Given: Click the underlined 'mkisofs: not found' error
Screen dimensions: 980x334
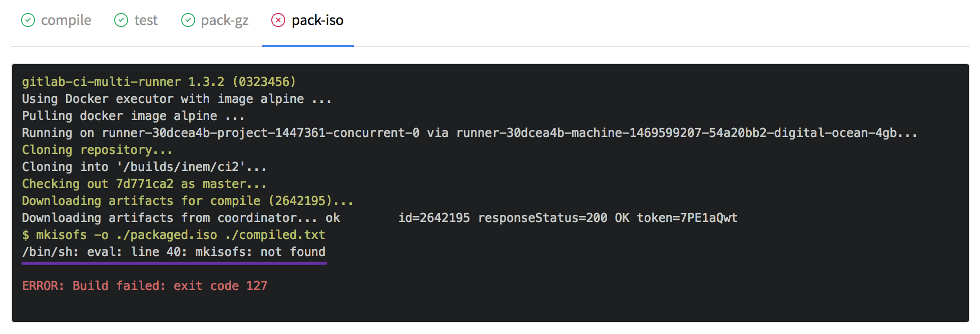Looking at the screenshot, I should pyautogui.click(x=173, y=251).
